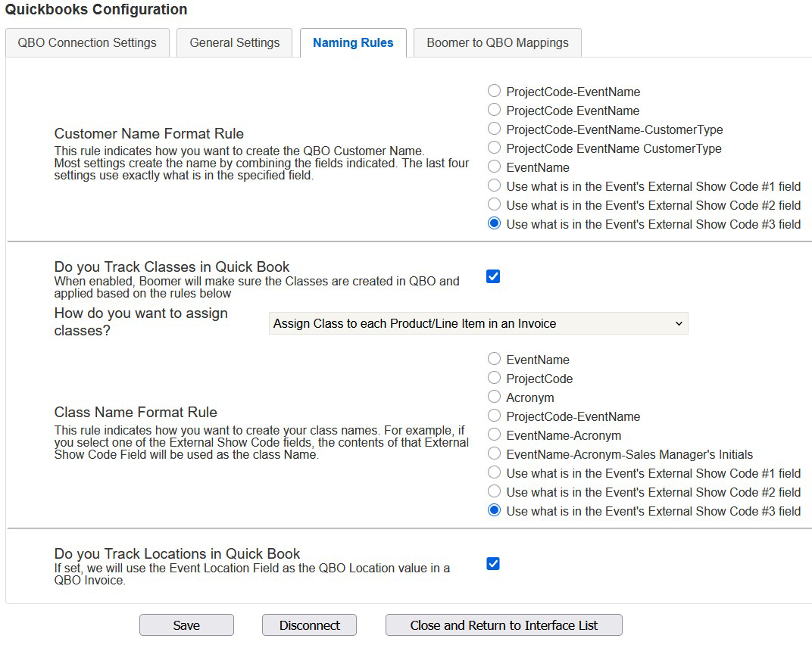Image resolution: width=812 pixels, height=645 pixels.
Task: Toggle the Track Classes in Quick Book checkbox
Action: pos(493,276)
